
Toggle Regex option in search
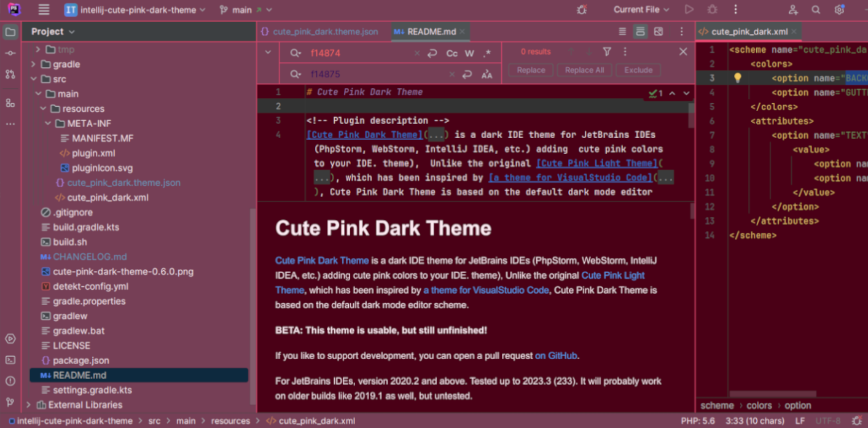pyautogui.click(x=487, y=53)
